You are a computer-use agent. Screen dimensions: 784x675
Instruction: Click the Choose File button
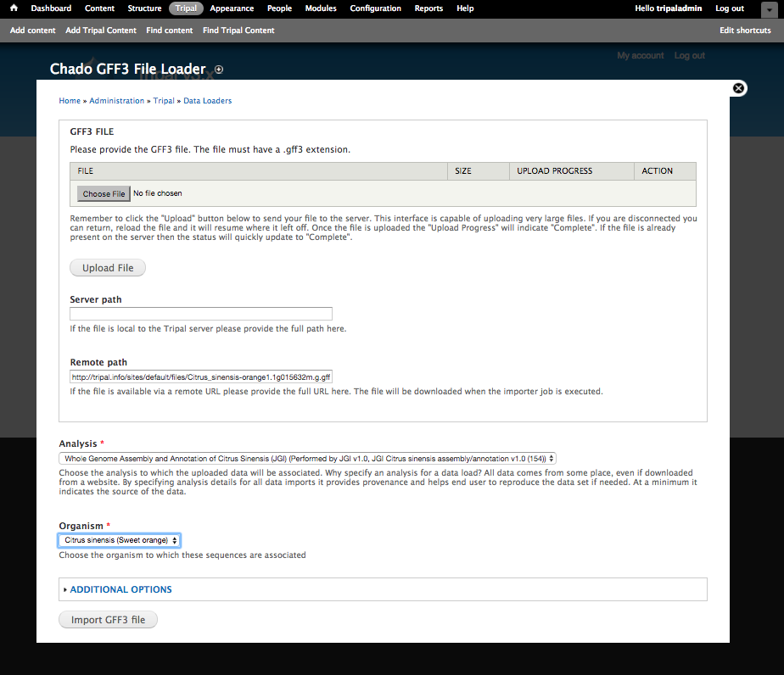click(x=104, y=193)
